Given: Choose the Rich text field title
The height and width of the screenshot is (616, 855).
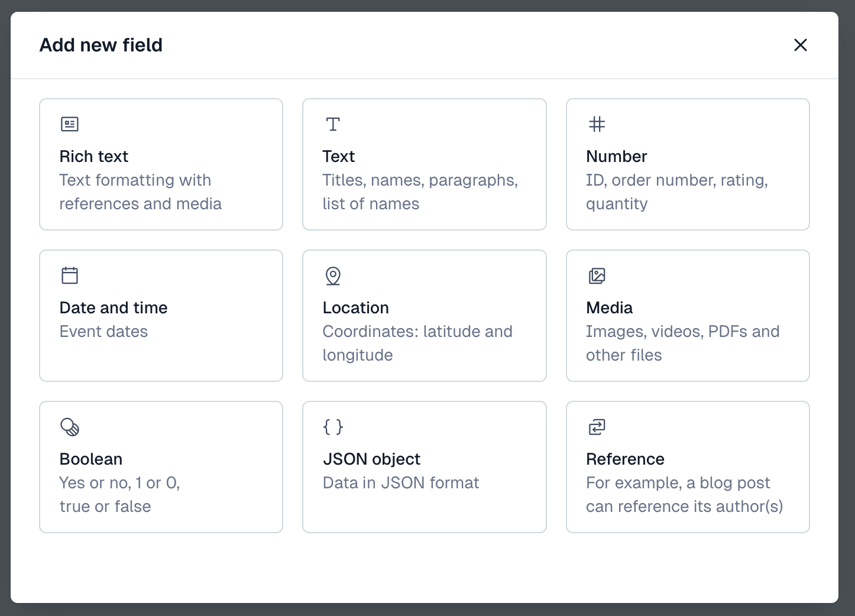Looking at the screenshot, I should tap(94, 156).
